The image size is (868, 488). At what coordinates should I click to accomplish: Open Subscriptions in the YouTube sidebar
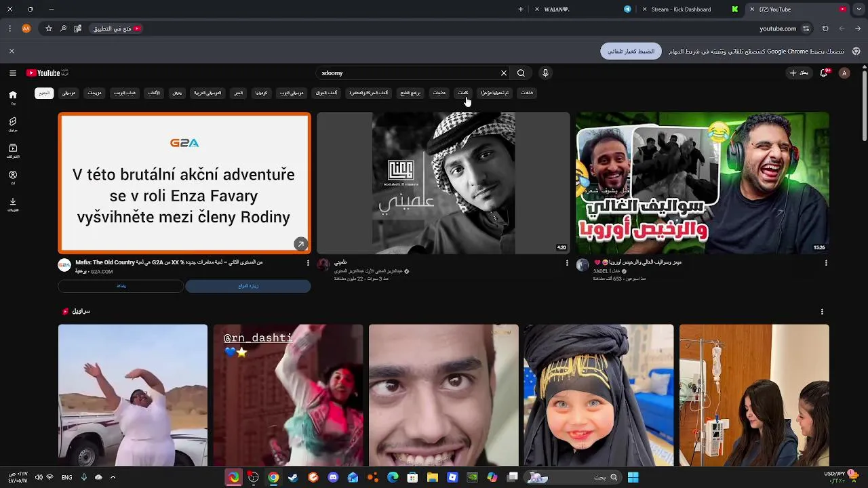(13, 151)
